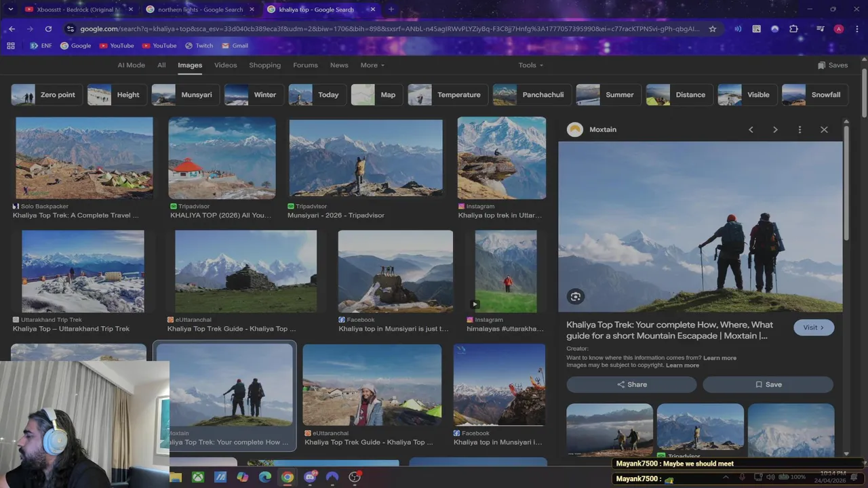Open Tripadvisor KHALIYA TOP (2026) image
Viewport: 868px width, 488px height.
click(222, 158)
